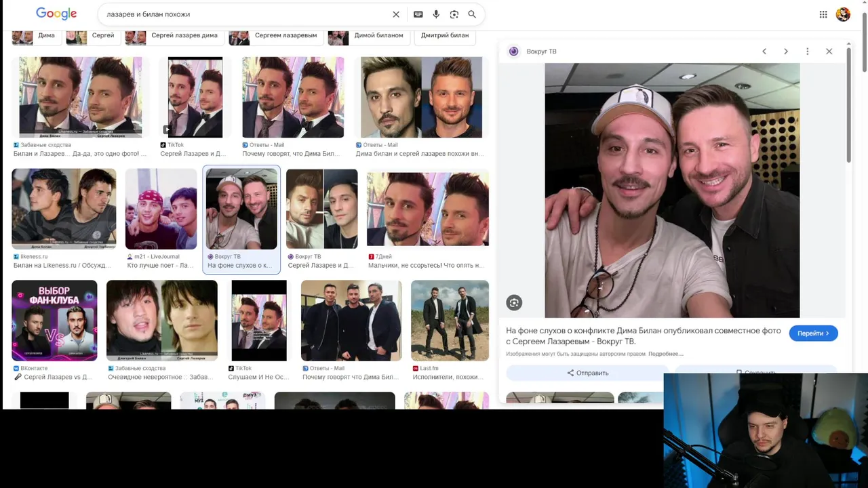
Task: Open m21 LiveJournal Кто лучше поет thumbnail
Action: pyautogui.click(x=161, y=209)
